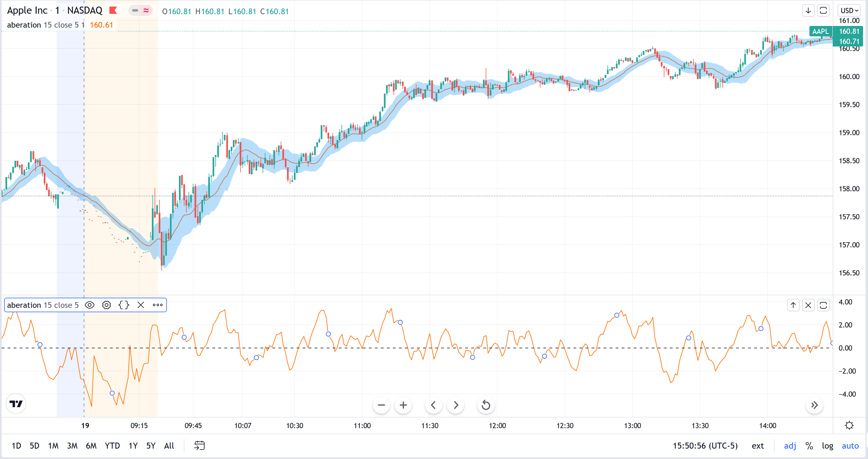Select the 1M time range
Viewport: 868px width, 459px height.
click(x=53, y=446)
